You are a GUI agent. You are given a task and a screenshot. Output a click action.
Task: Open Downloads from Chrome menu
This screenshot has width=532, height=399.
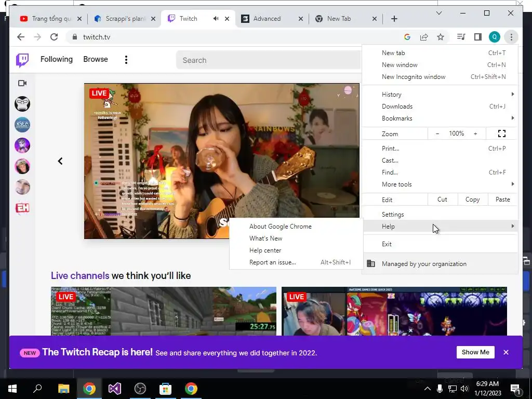[440, 107]
